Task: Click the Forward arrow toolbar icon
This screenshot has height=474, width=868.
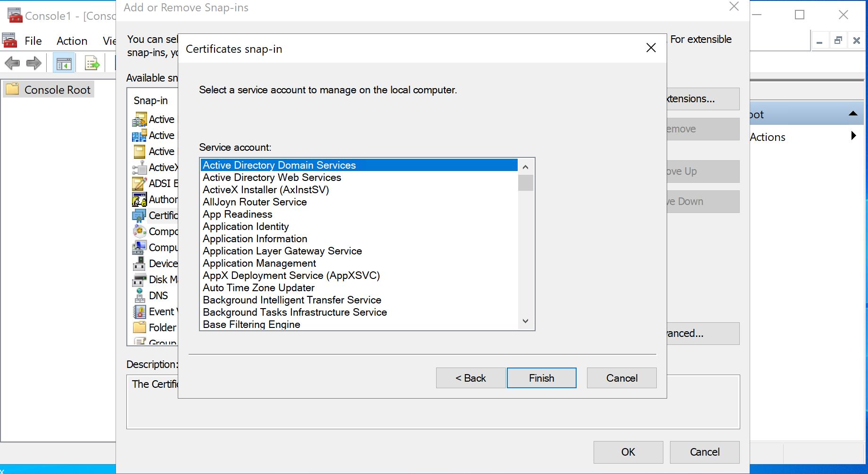Action: [x=34, y=63]
